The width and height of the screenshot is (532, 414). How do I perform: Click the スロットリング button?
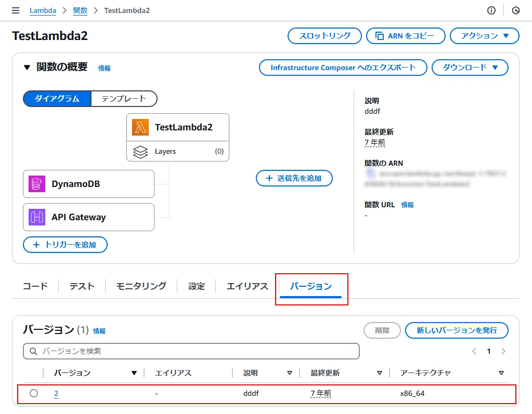pos(325,36)
